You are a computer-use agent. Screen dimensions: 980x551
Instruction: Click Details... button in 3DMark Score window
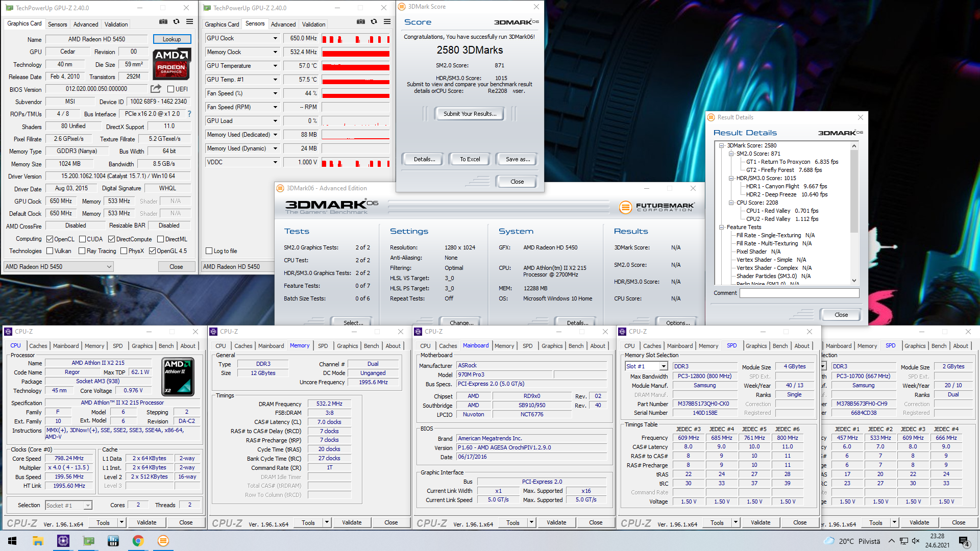(424, 159)
